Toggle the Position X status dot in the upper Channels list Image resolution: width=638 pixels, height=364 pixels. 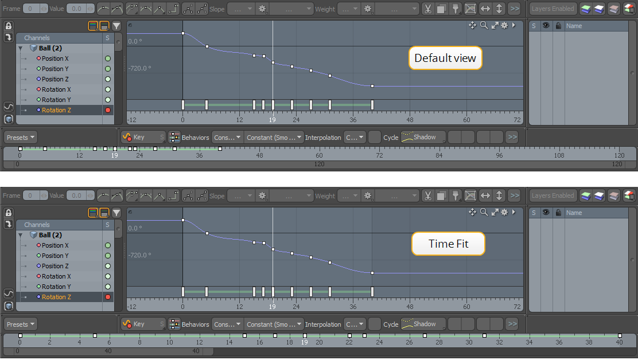coord(107,58)
